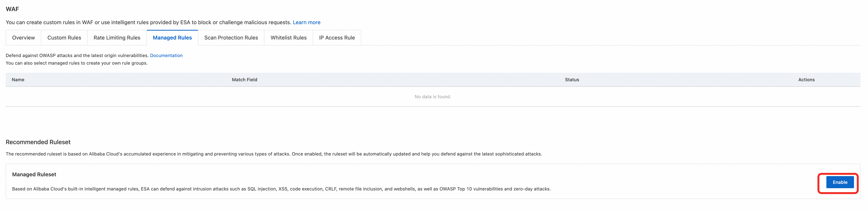Select the Managed Rules tab
The width and height of the screenshot is (868, 212).
(172, 38)
